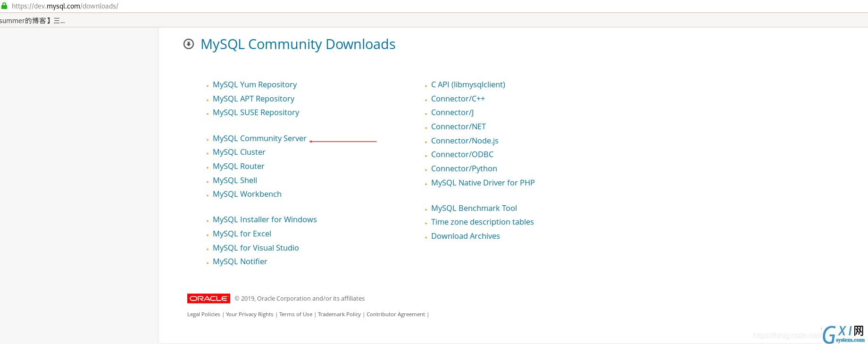868x344 pixels.
Task: Open Download Archives link
Action: (x=466, y=236)
